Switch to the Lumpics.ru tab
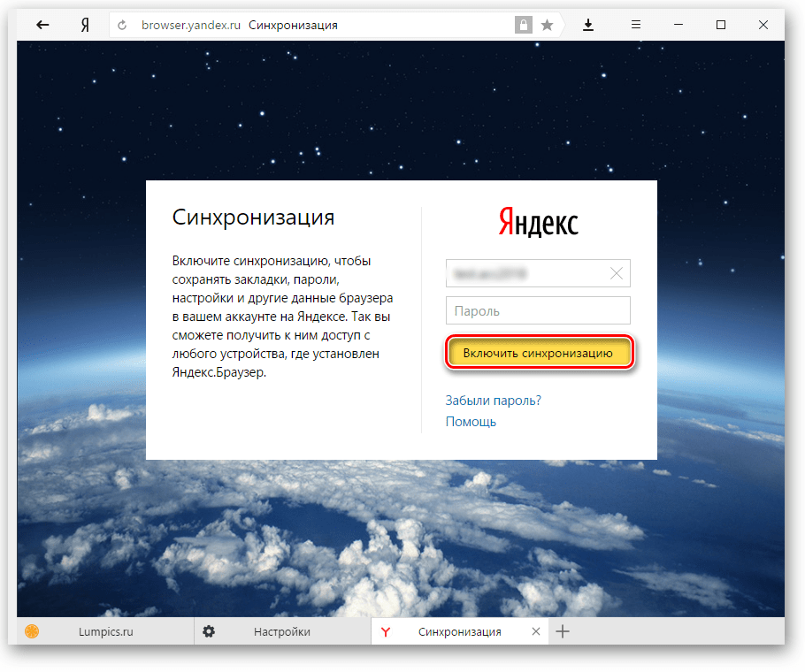Viewport: 805px width, 672px height. point(105,631)
